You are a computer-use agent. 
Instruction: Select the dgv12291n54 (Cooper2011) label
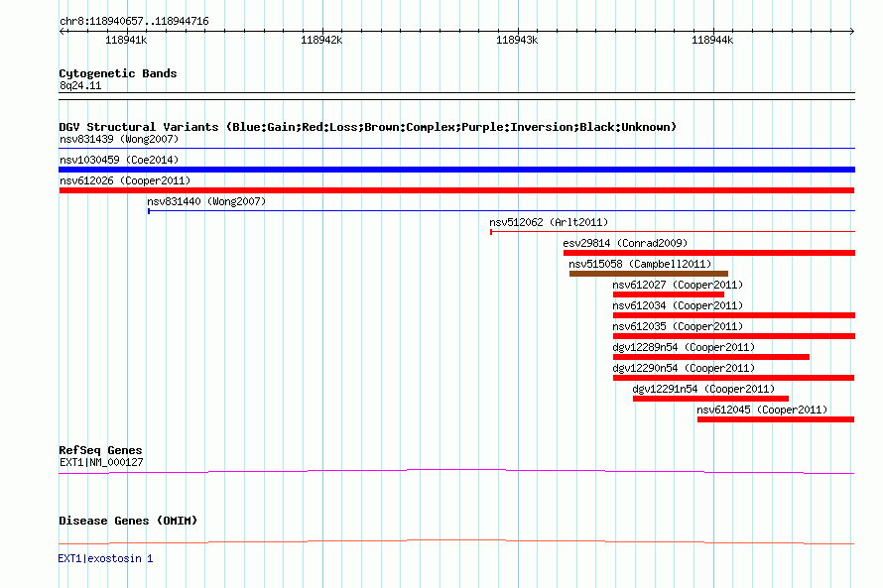[703, 389]
